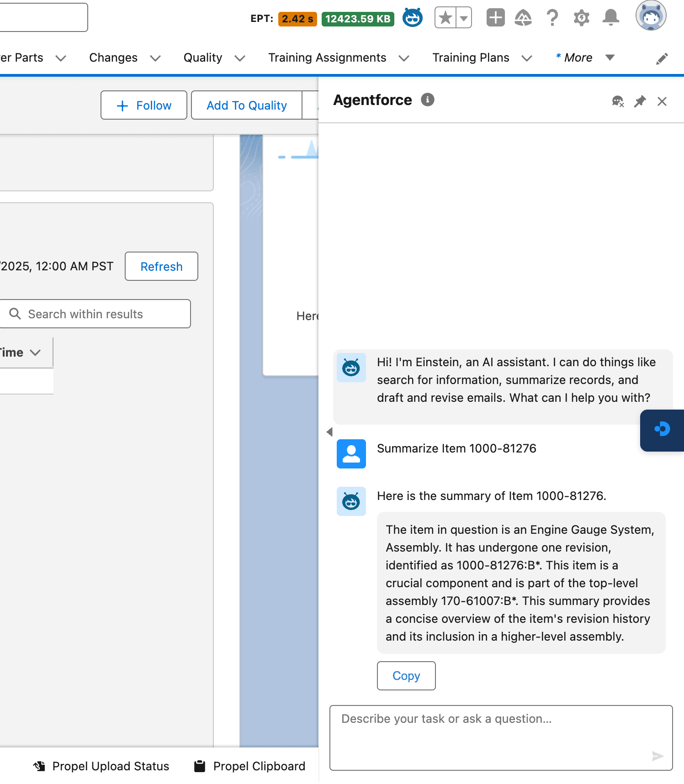Open the Help question mark icon
The width and height of the screenshot is (684, 784).
[x=552, y=18]
